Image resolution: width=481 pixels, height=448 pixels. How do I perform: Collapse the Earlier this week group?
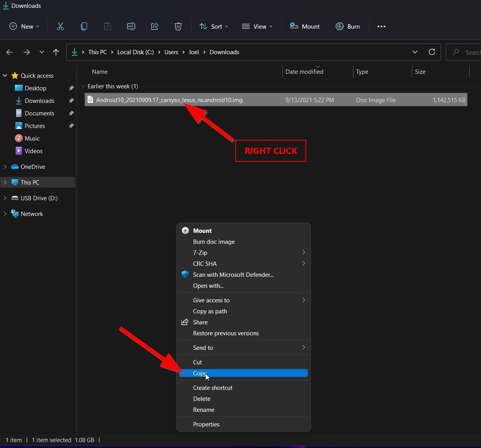point(83,86)
